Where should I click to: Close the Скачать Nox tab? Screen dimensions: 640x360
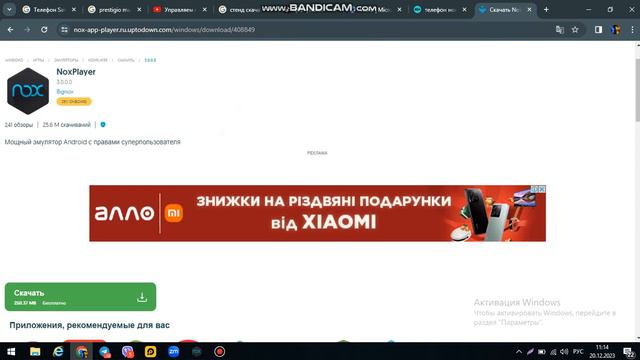click(529, 9)
